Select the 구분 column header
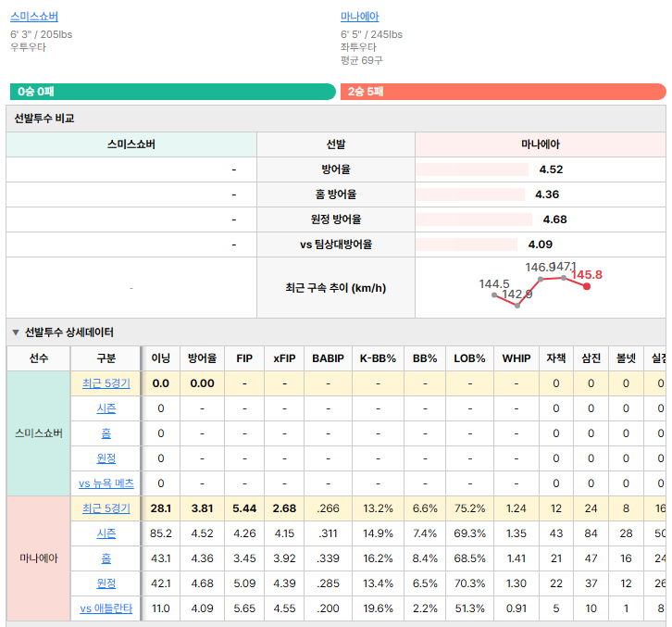This screenshot has width=672, height=627. [x=106, y=358]
